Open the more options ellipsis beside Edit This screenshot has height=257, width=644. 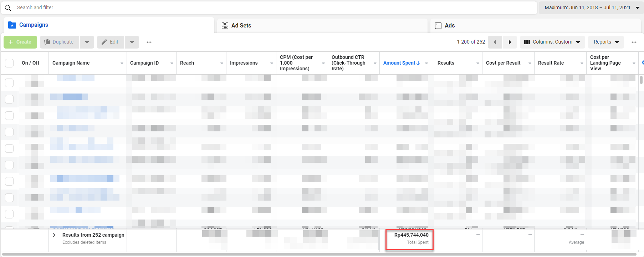[149, 42]
